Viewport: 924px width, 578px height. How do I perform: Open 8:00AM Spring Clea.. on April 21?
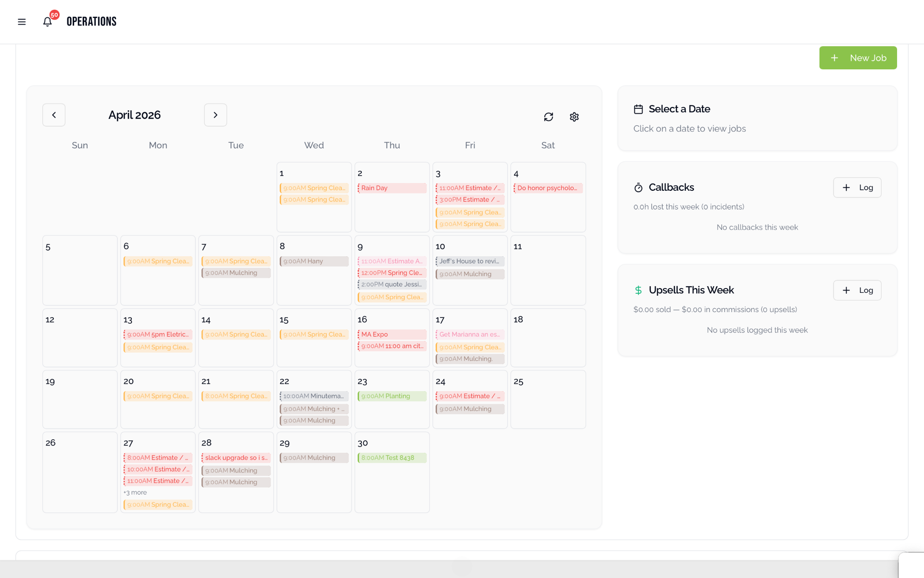tap(236, 396)
